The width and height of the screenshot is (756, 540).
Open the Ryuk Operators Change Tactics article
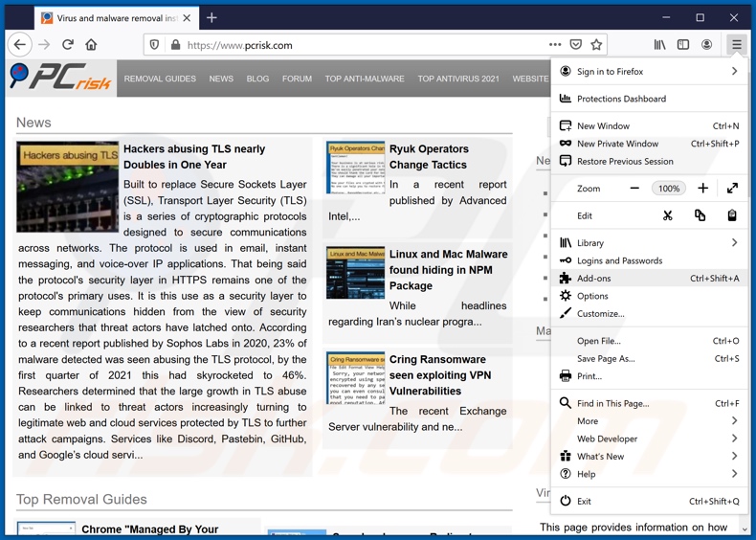click(x=428, y=157)
